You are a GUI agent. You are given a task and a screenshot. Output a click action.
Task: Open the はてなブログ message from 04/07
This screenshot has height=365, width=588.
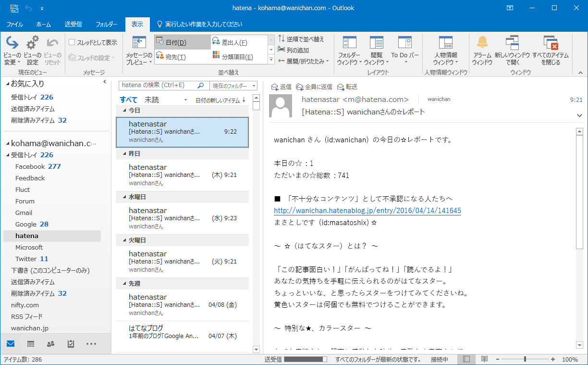click(183, 332)
